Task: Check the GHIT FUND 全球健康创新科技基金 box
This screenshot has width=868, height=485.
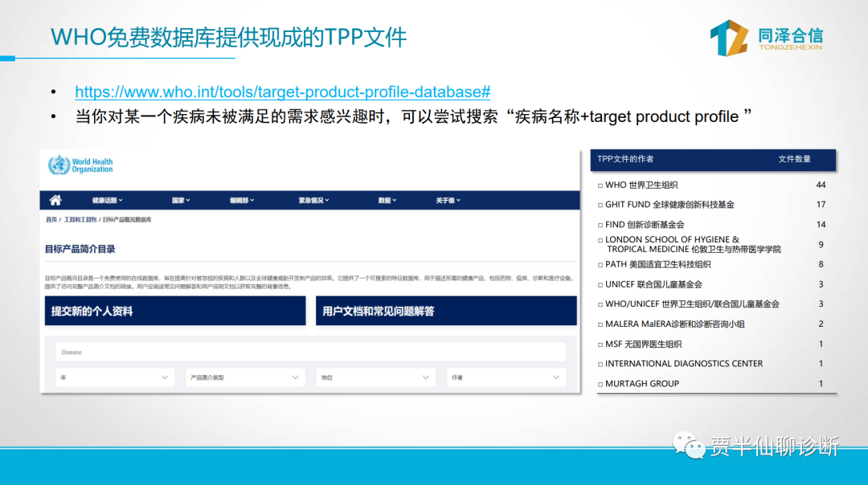Action: 600,206
